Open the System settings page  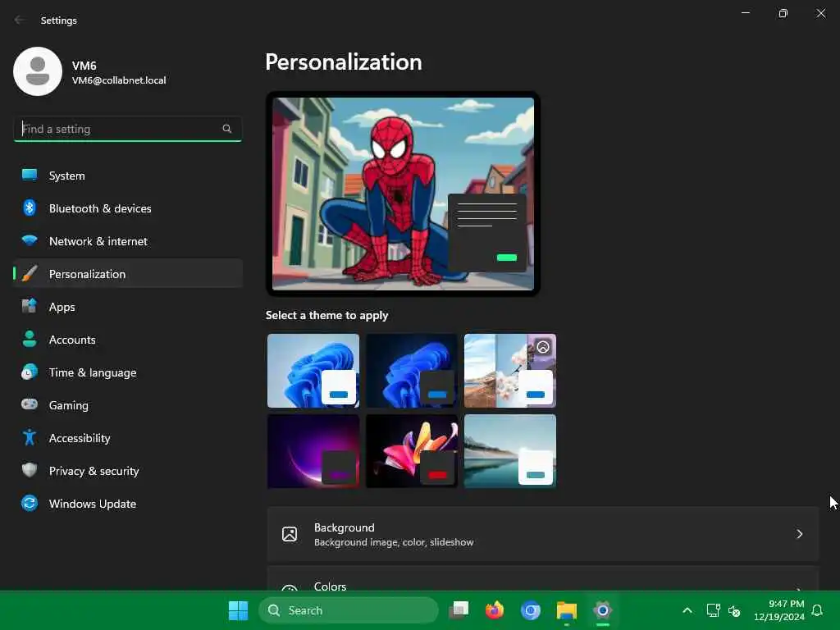point(127,176)
